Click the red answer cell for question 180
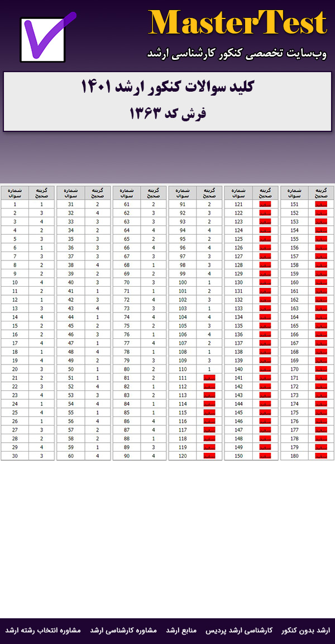Image resolution: width=335 pixels, height=644 pixels. [321, 456]
